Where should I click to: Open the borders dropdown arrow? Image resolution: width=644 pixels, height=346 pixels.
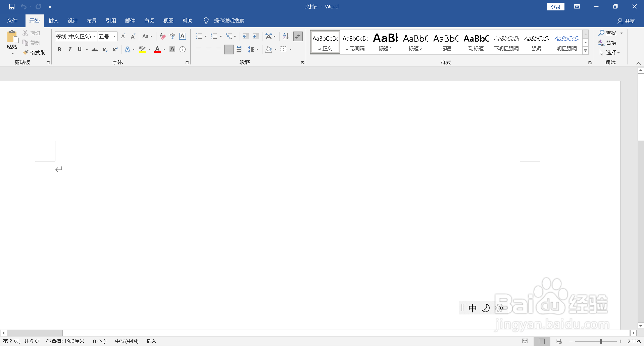(x=291, y=49)
